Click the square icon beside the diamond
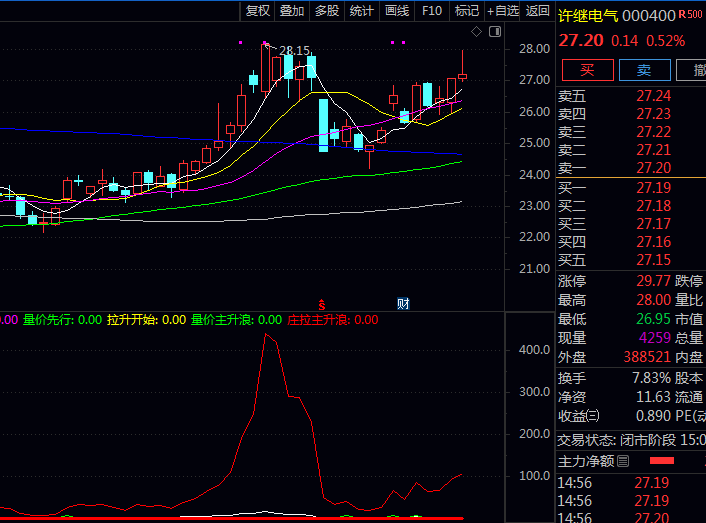706x523 pixels. click(493, 32)
